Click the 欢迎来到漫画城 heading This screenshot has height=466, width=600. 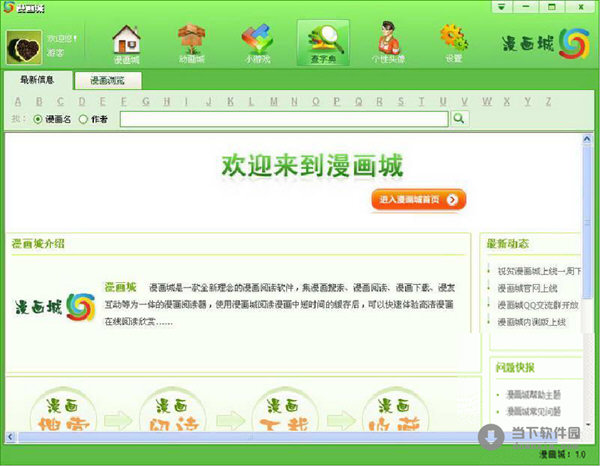pyautogui.click(x=312, y=166)
